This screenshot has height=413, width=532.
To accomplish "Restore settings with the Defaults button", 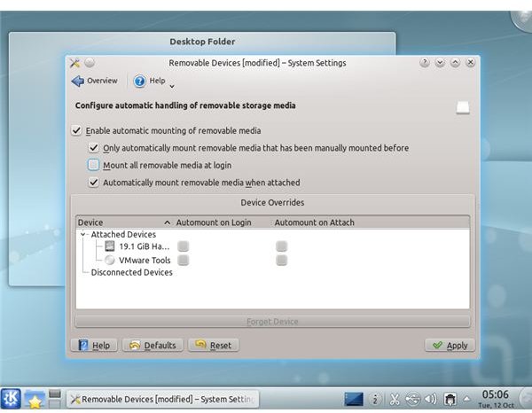I will pyautogui.click(x=153, y=345).
